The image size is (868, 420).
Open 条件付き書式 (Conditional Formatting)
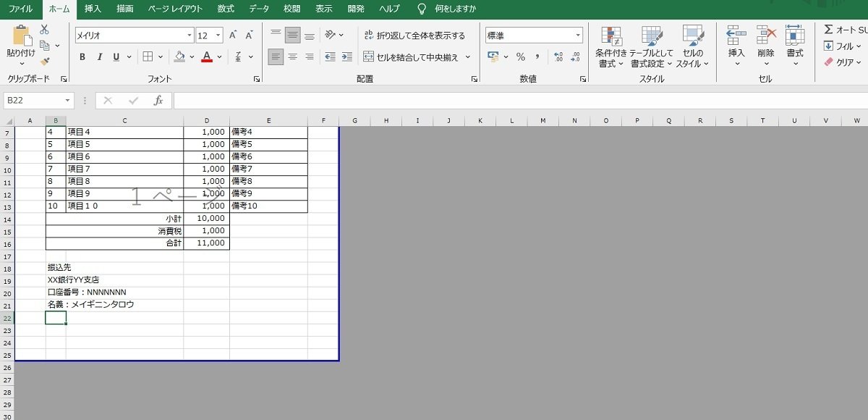[x=611, y=46]
